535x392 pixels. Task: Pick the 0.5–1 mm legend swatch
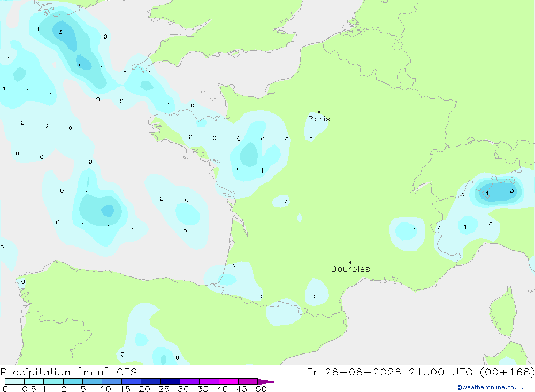[x=34, y=381]
